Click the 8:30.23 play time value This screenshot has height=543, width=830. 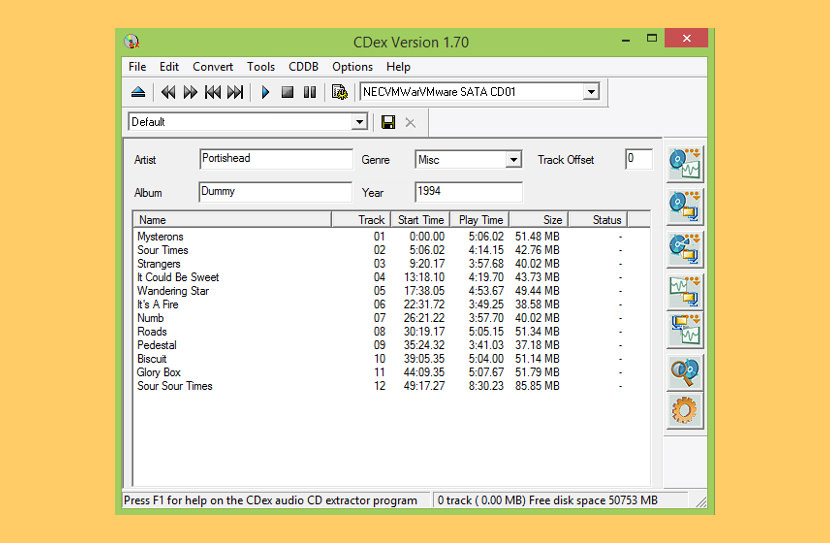pos(486,386)
